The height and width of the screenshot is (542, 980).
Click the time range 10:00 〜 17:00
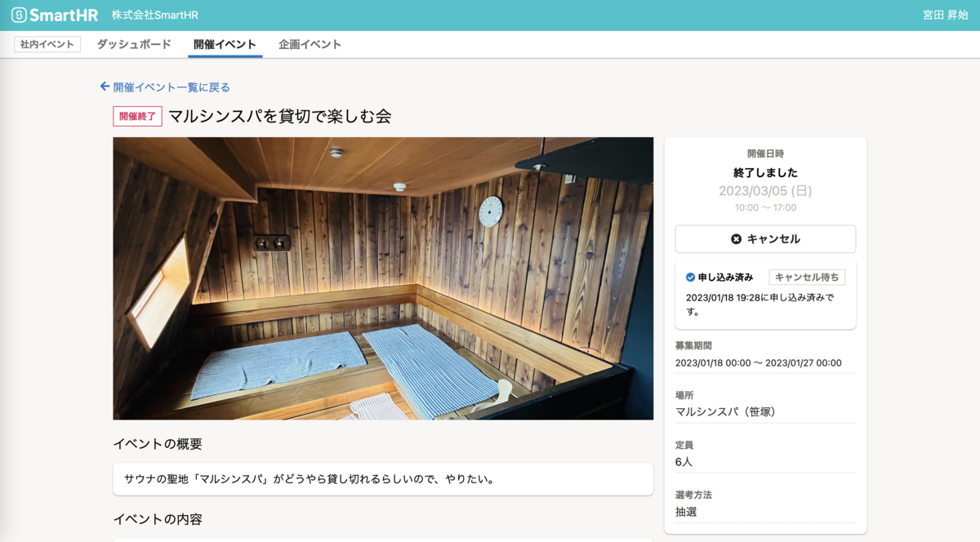(x=765, y=207)
